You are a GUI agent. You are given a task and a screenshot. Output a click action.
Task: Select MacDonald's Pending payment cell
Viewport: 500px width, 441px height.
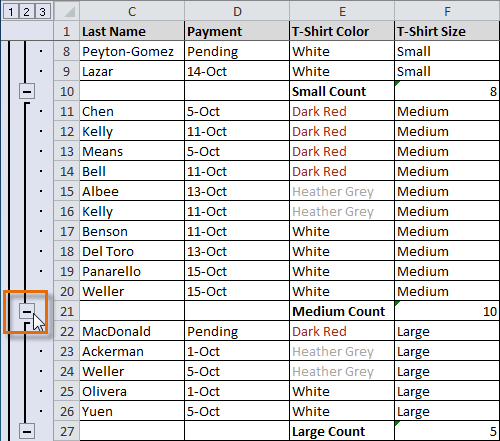tap(237, 331)
